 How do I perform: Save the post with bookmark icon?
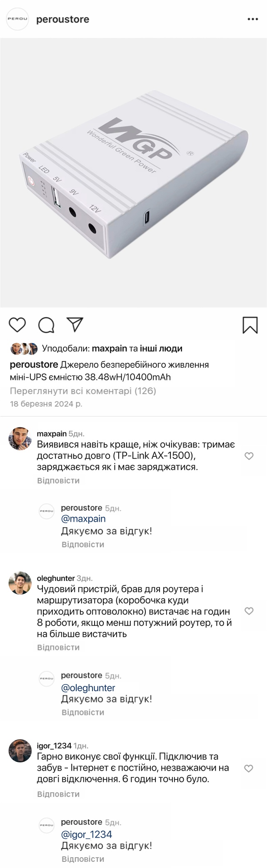[250, 325]
